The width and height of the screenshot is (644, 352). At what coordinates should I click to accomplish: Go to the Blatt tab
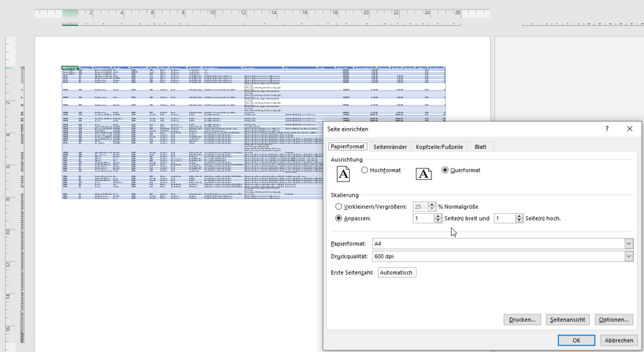480,146
